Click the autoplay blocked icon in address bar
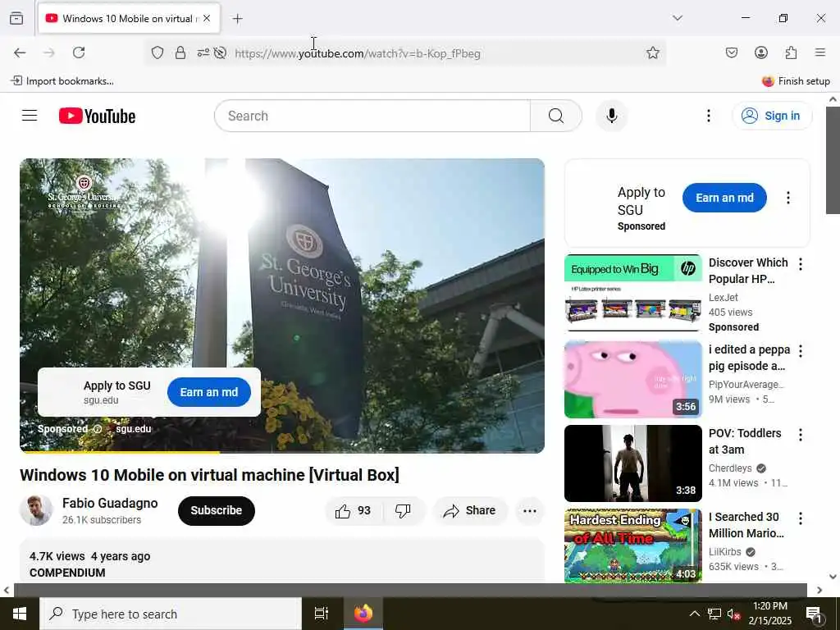This screenshot has height=630, width=840. coord(220,52)
